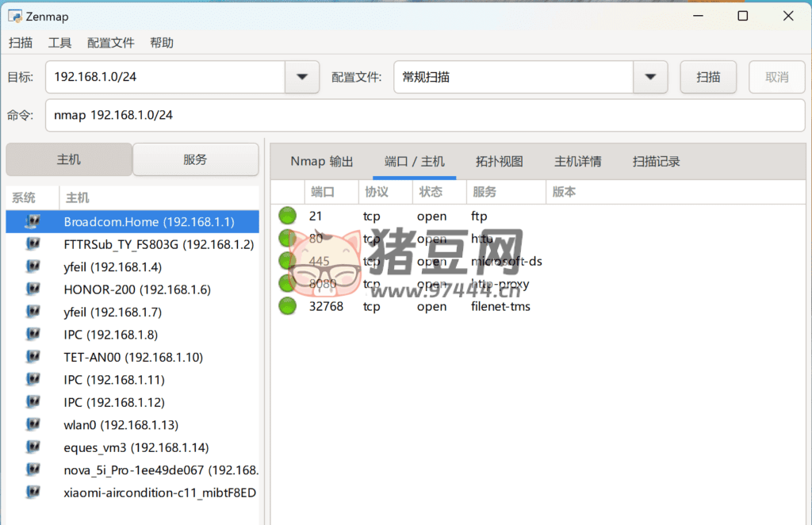This screenshot has width=812, height=525.
Task: Switch to the 端口 / 主机 tab
Action: tap(414, 162)
